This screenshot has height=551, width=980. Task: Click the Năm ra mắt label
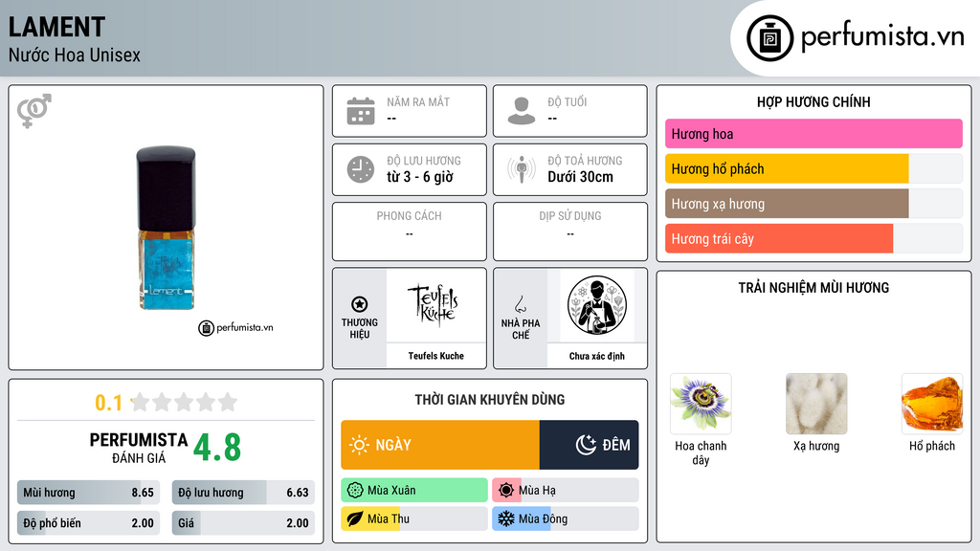tap(418, 101)
